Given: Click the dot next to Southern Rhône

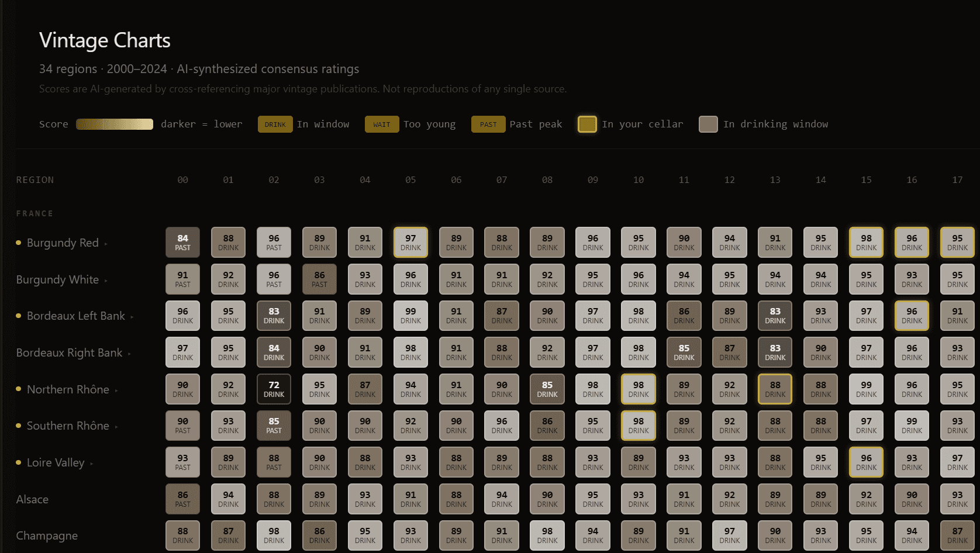Looking at the screenshot, I should 18,426.
